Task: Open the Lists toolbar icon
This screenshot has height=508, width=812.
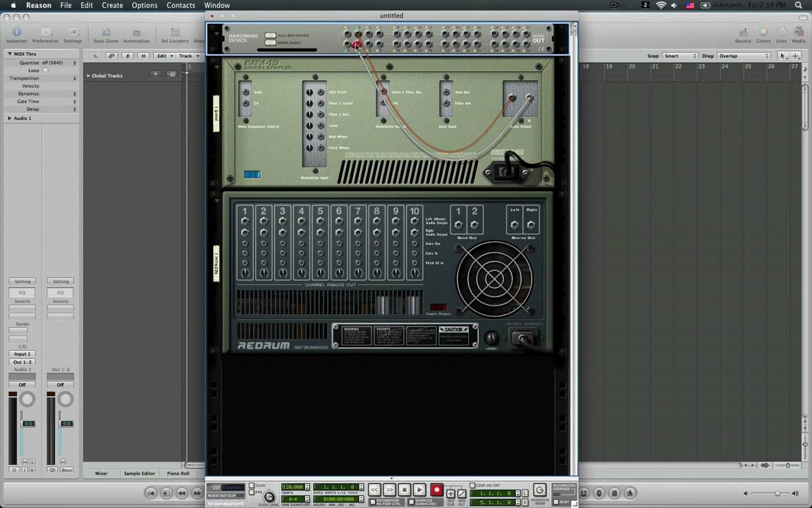Action: pyautogui.click(x=782, y=35)
